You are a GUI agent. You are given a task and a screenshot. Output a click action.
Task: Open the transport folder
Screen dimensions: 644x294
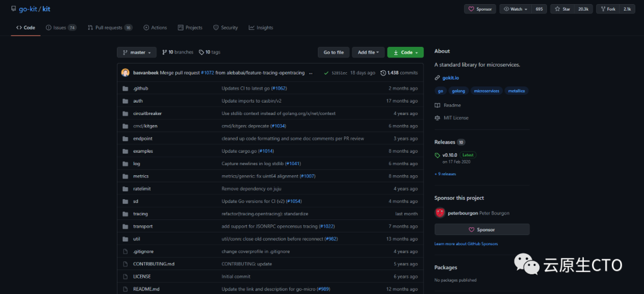coord(143,226)
